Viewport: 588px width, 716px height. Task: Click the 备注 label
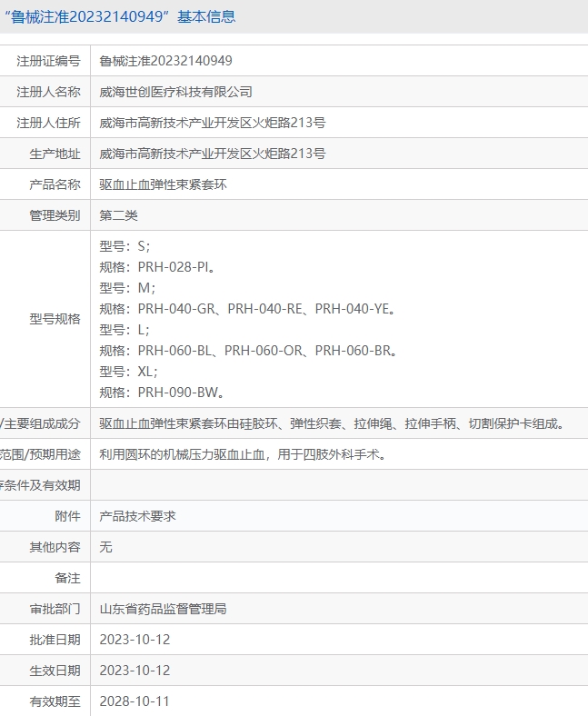tap(67, 578)
